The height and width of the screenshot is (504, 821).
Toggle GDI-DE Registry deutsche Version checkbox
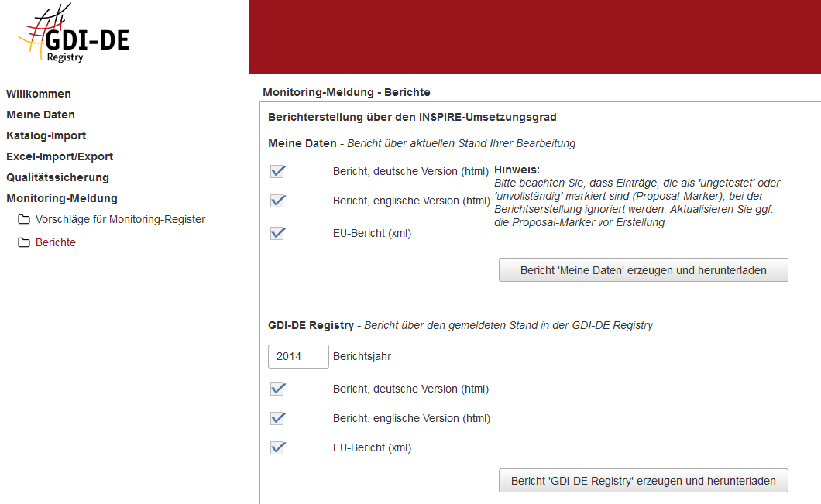278,389
